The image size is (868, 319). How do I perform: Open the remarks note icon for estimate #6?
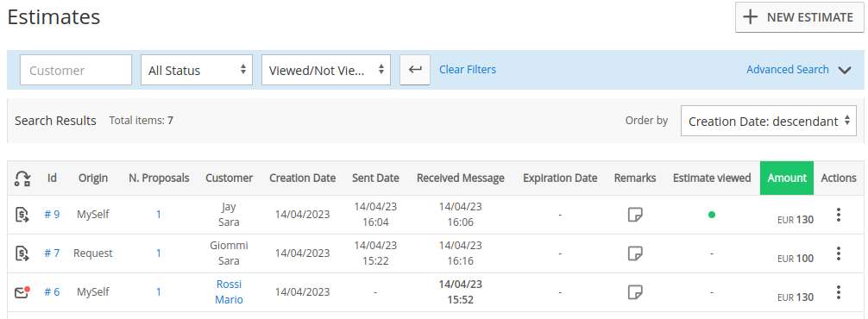tap(635, 292)
